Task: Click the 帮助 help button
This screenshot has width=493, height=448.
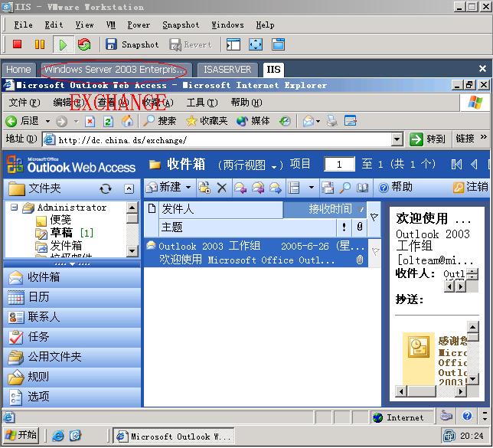Action: [x=396, y=188]
